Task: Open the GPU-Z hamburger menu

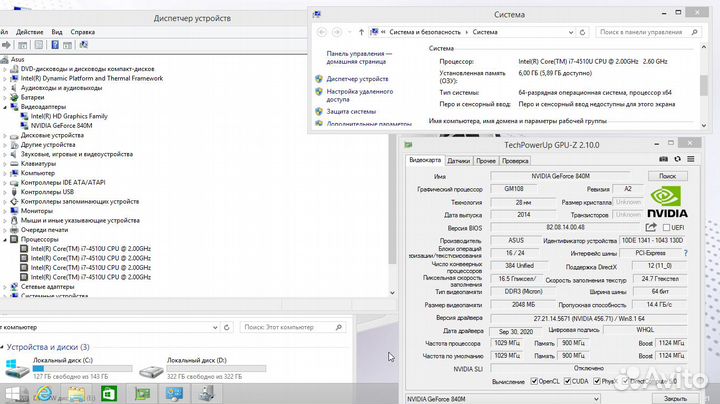Action: click(691, 159)
